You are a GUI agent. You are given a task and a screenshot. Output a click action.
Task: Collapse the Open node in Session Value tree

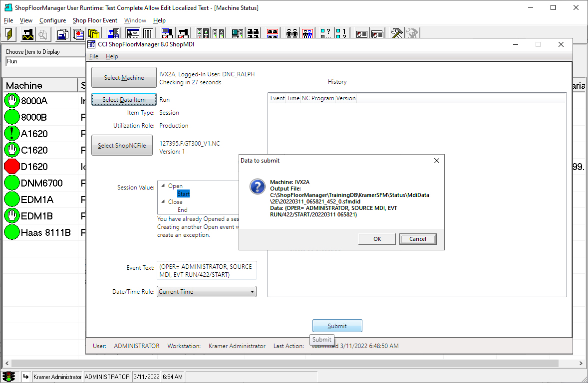click(163, 186)
